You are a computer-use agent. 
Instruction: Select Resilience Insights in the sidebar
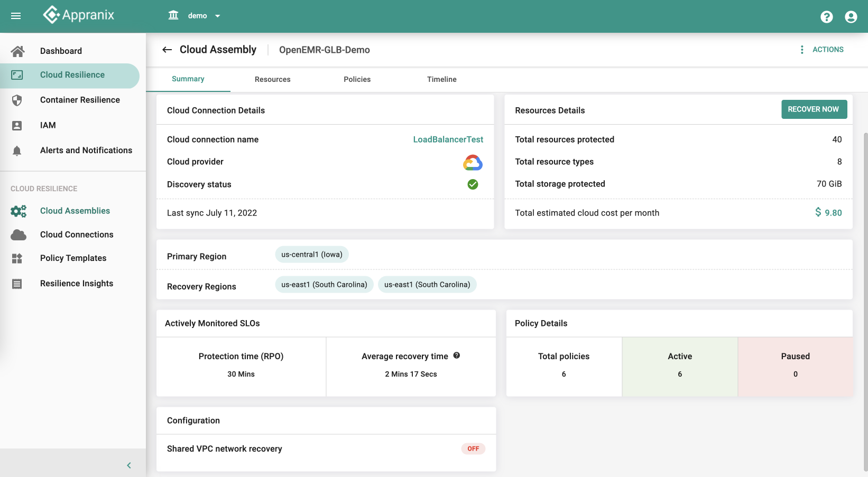77,284
